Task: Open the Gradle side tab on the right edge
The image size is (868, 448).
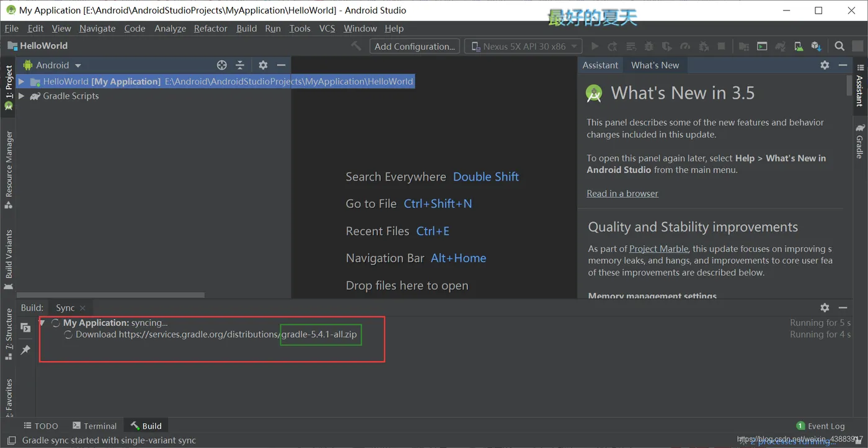Action: click(861, 141)
